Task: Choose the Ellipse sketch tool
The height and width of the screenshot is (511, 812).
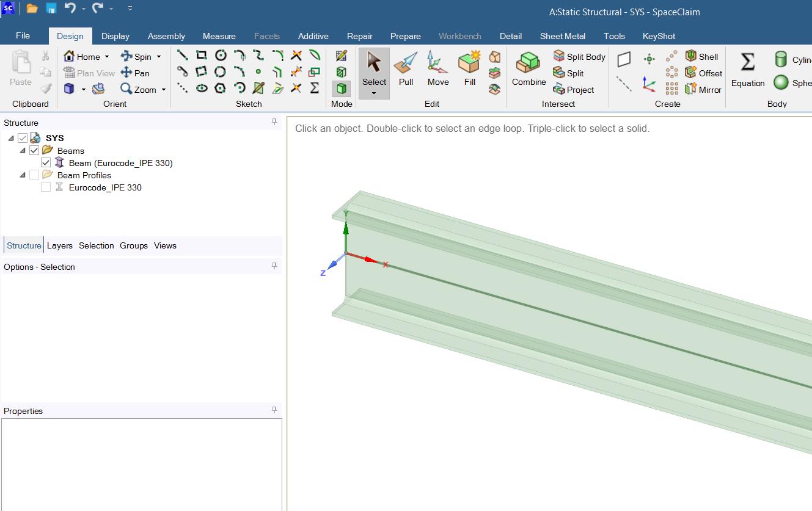Action: (x=201, y=89)
